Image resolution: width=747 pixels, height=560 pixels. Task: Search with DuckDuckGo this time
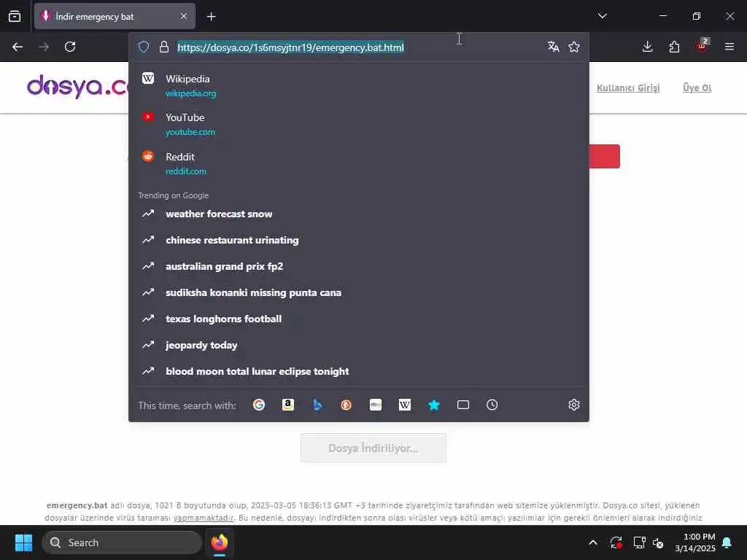(x=347, y=405)
